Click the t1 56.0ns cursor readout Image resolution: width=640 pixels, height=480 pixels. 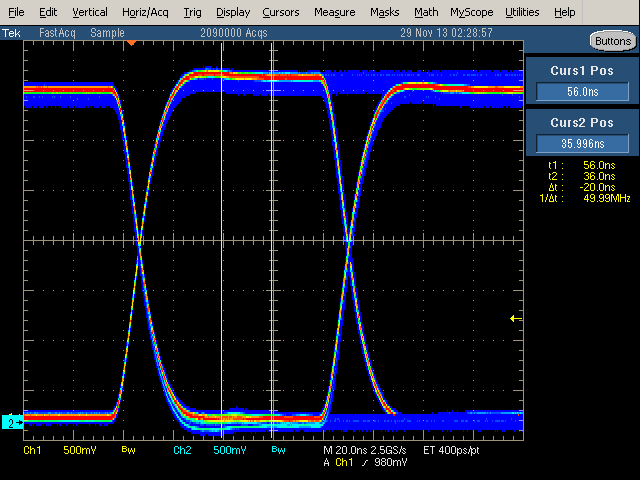(582, 165)
